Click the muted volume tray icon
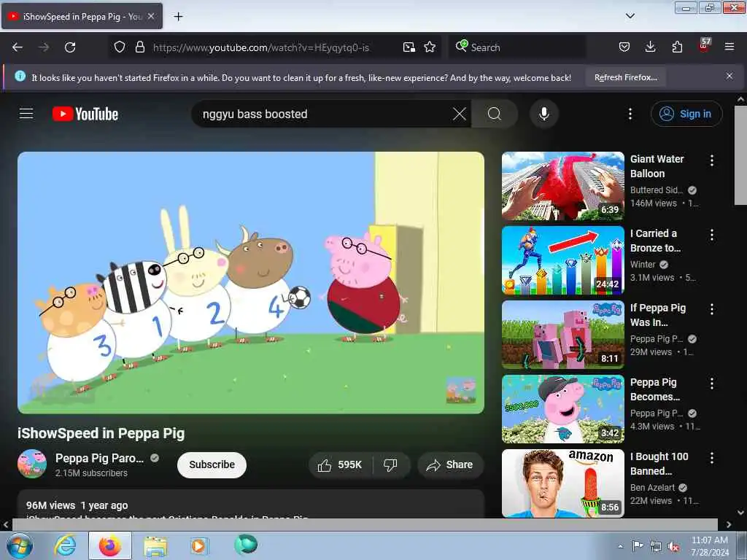This screenshot has height=560, width=747. 673,546
